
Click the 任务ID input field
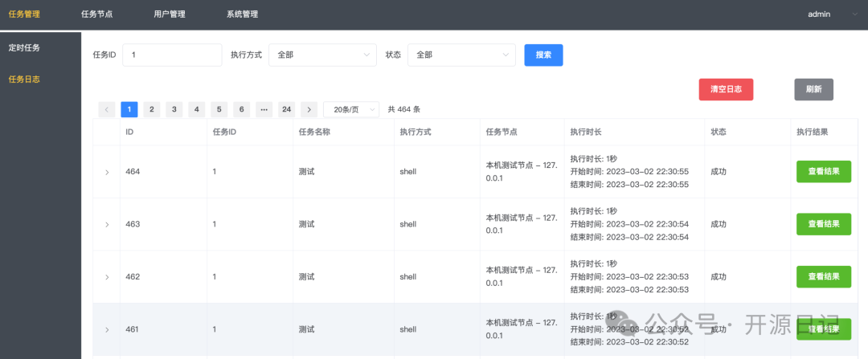coord(172,55)
